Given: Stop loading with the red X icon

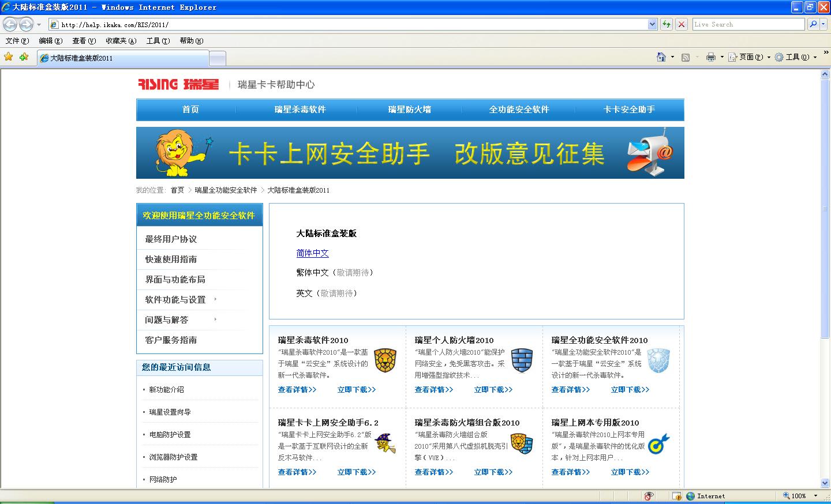Looking at the screenshot, I should tap(682, 24).
